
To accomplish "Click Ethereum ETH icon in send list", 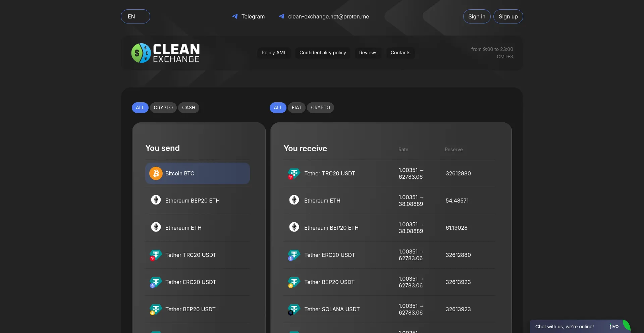I will click(x=156, y=227).
